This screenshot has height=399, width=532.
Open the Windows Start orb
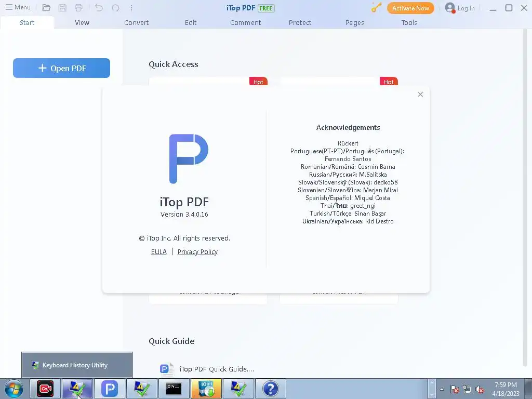[x=14, y=389]
